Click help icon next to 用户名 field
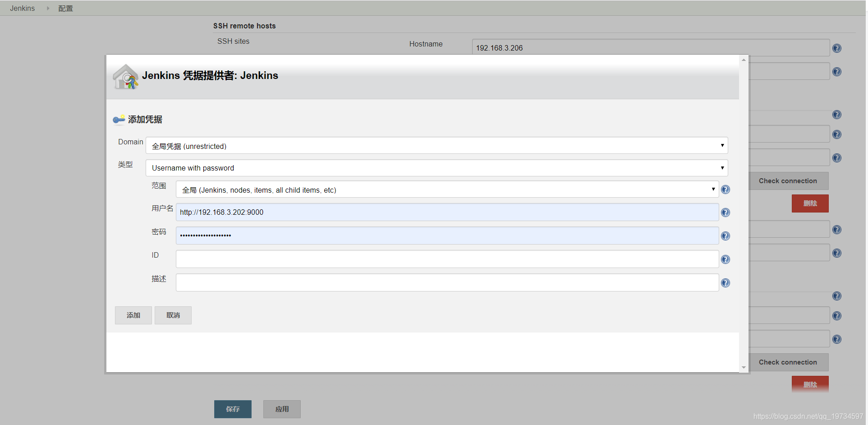 (726, 212)
